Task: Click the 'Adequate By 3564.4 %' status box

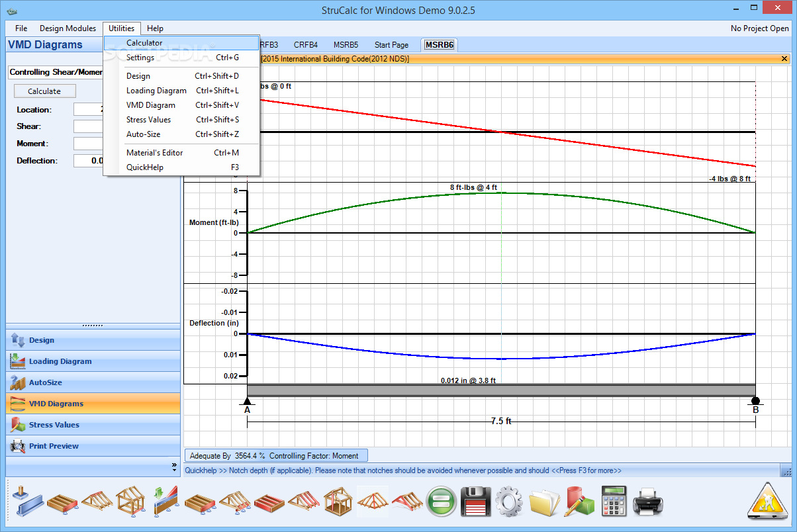Action: click(275, 455)
